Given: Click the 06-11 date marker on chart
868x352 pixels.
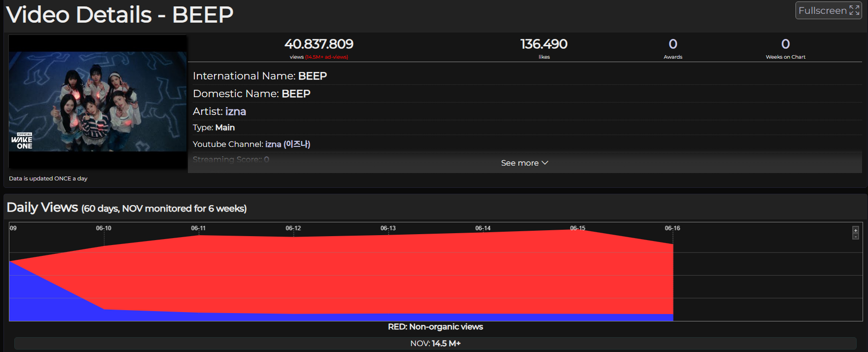Looking at the screenshot, I should tap(198, 228).
